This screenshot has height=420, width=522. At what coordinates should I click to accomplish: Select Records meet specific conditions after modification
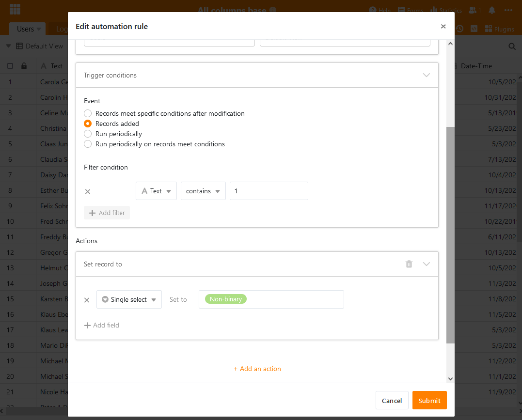[88, 113]
